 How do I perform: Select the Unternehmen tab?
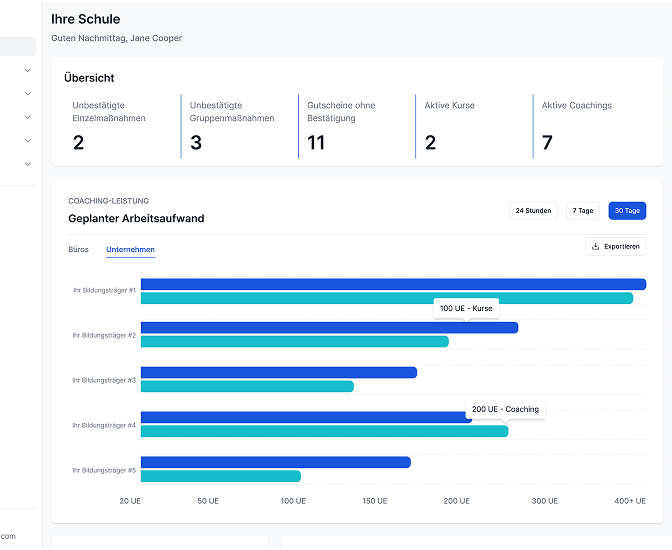130,249
